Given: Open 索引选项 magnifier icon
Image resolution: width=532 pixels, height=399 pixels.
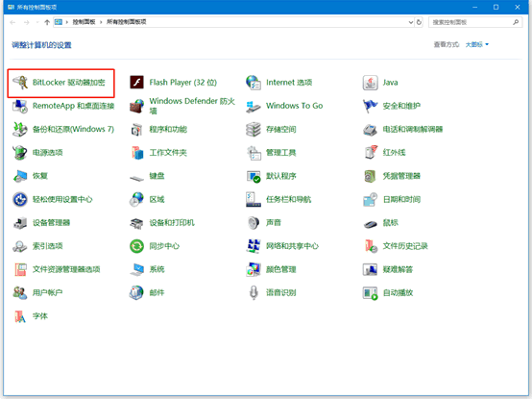Looking at the screenshot, I should click(x=20, y=246).
